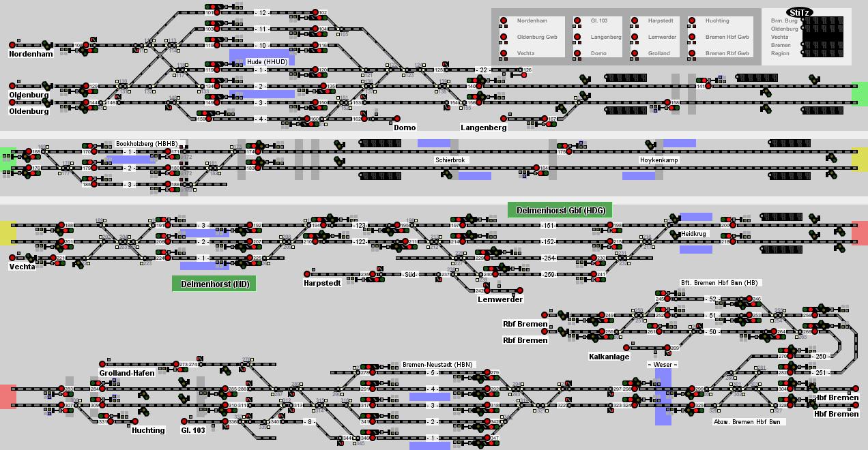This screenshot has width=868, height=450.
Task: Toggle the Gl. 103 indicator in the legend panel
Action: [577, 21]
